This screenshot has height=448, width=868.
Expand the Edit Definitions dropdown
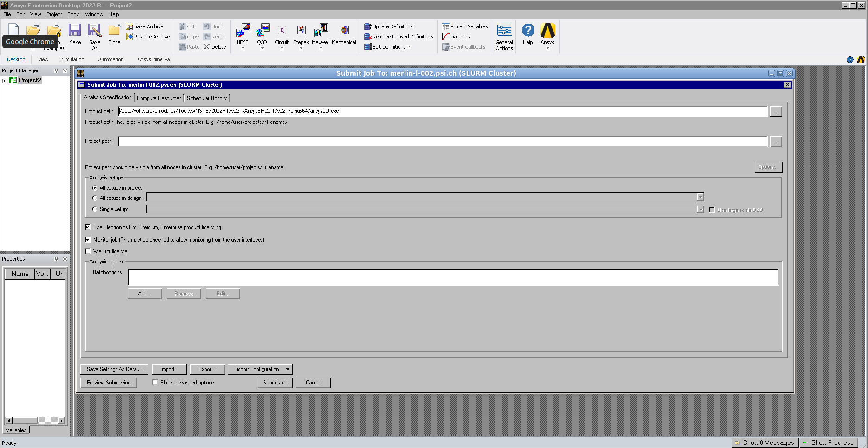[409, 47]
